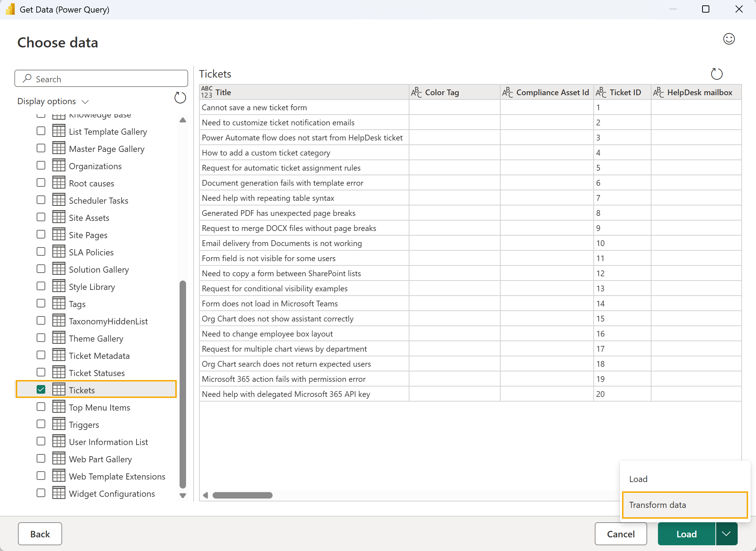Image resolution: width=756 pixels, height=551 pixels.
Task: Select the Organizations list item
Action: pos(96,166)
